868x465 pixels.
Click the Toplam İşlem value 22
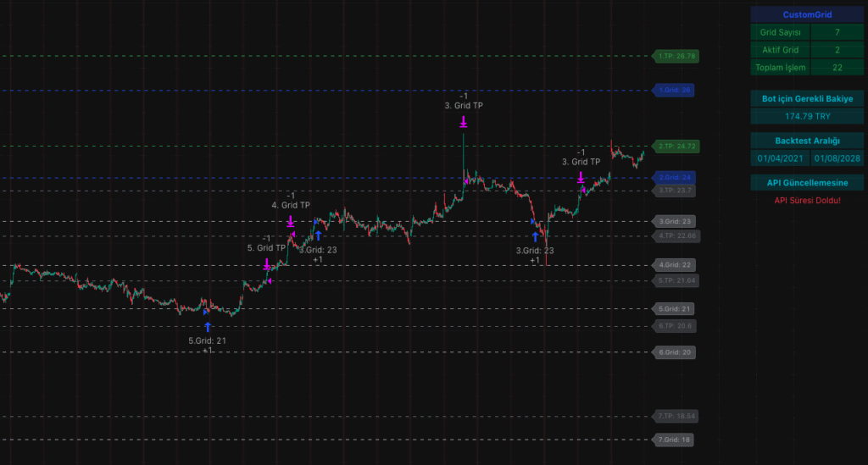point(837,68)
